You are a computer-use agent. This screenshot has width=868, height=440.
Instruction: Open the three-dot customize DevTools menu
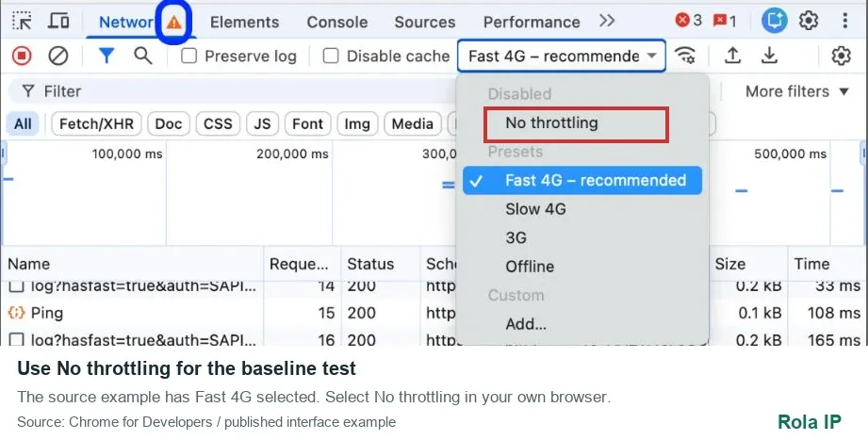(x=844, y=21)
